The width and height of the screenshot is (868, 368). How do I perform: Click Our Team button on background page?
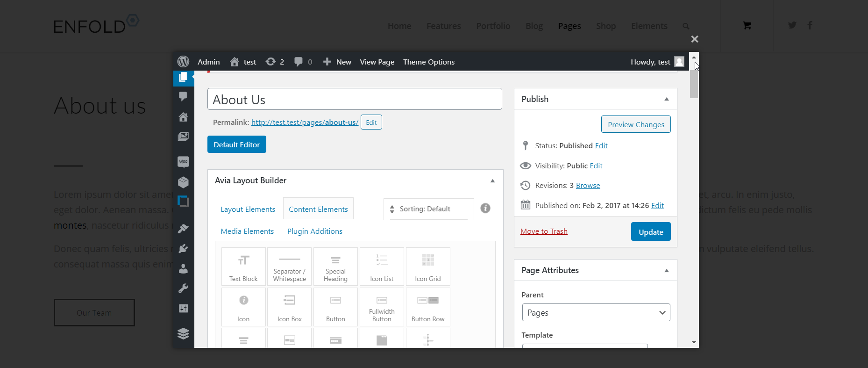pos(94,313)
